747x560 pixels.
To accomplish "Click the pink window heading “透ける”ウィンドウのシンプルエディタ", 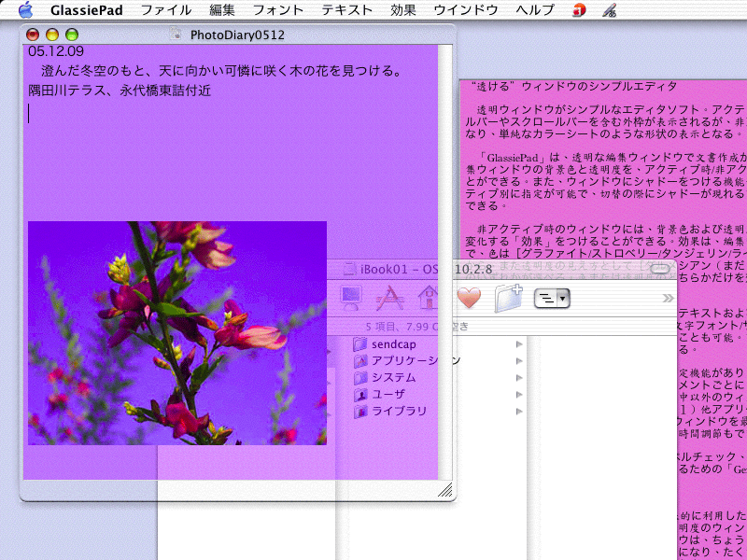I will pyautogui.click(x=572, y=86).
